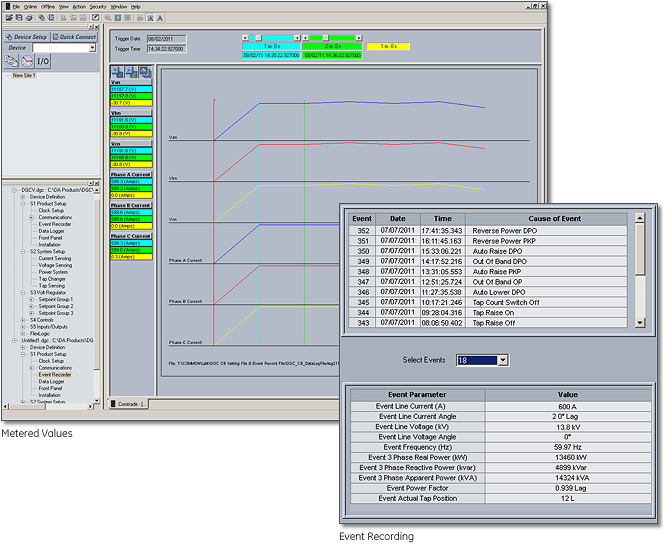This screenshot has width=663, height=544.
Task: Select Tap Changer in settings tree
Action: (52, 279)
